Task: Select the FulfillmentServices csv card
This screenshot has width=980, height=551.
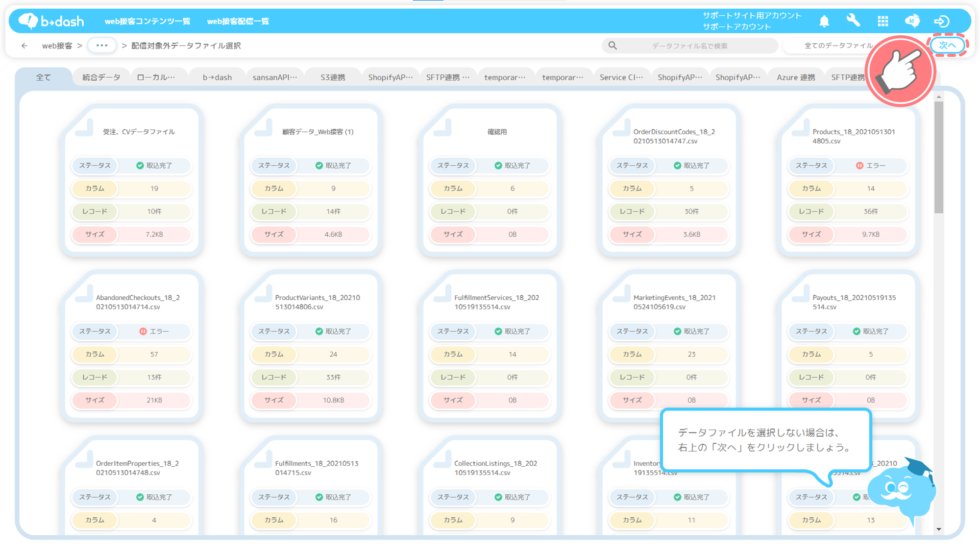Action: coord(490,346)
